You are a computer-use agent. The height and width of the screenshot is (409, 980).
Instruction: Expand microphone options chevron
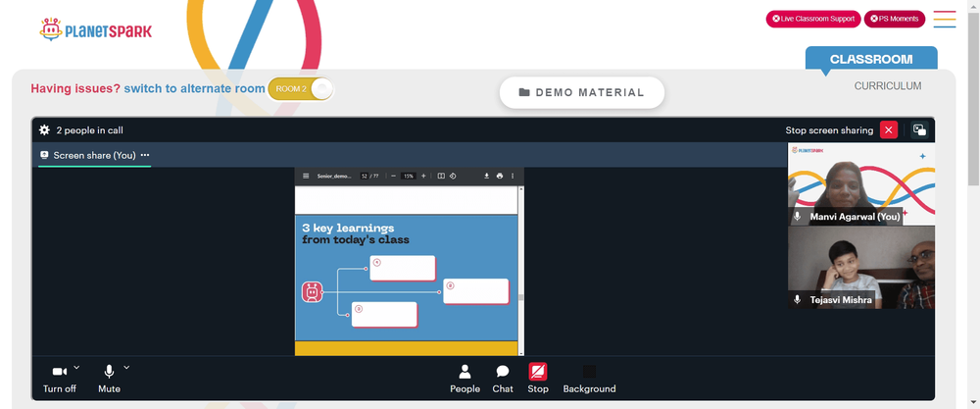pyautogui.click(x=126, y=367)
